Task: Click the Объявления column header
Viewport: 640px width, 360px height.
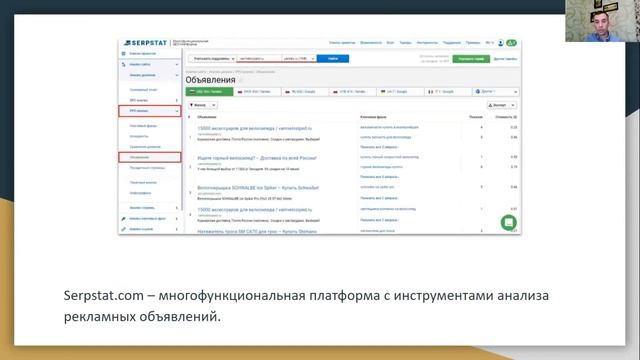Action: (207, 117)
